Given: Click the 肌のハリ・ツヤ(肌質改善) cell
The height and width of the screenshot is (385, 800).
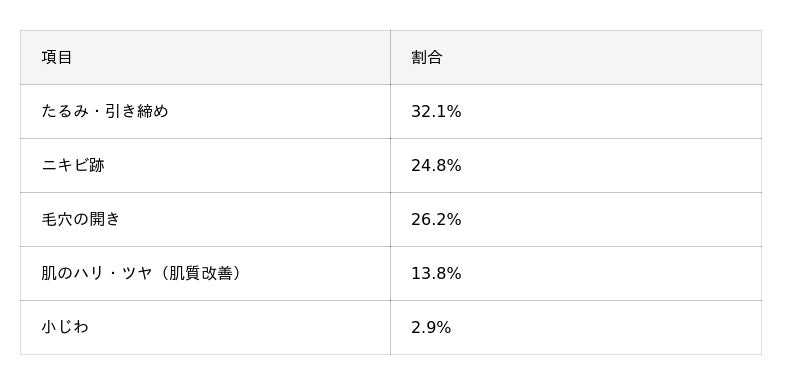Looking at the screenshot, I should click(x=205, y=274).
